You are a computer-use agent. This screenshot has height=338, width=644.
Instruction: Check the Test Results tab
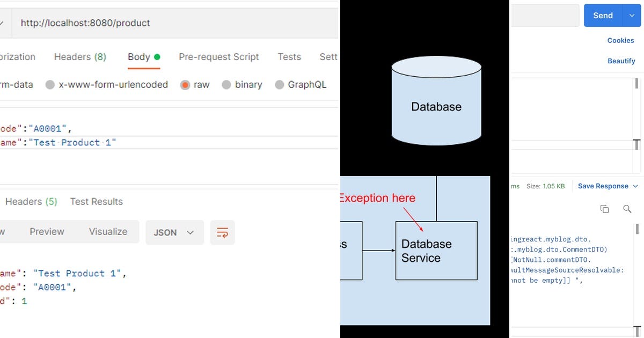coord(96,201)
